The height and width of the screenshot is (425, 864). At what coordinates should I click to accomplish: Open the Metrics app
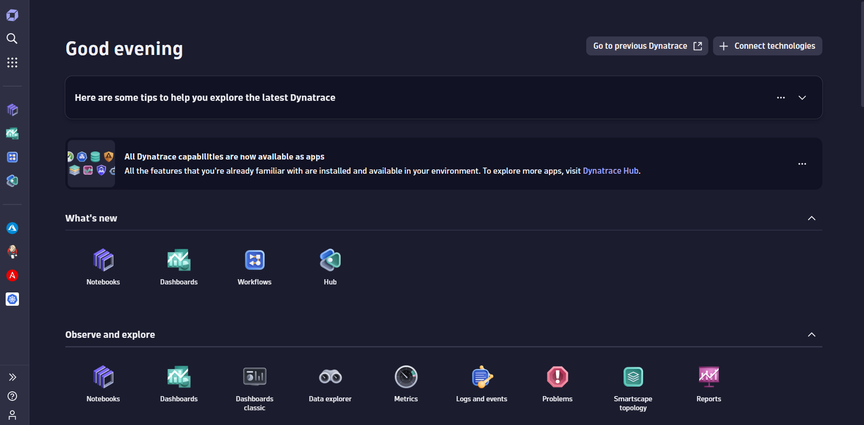pos(406,384)
